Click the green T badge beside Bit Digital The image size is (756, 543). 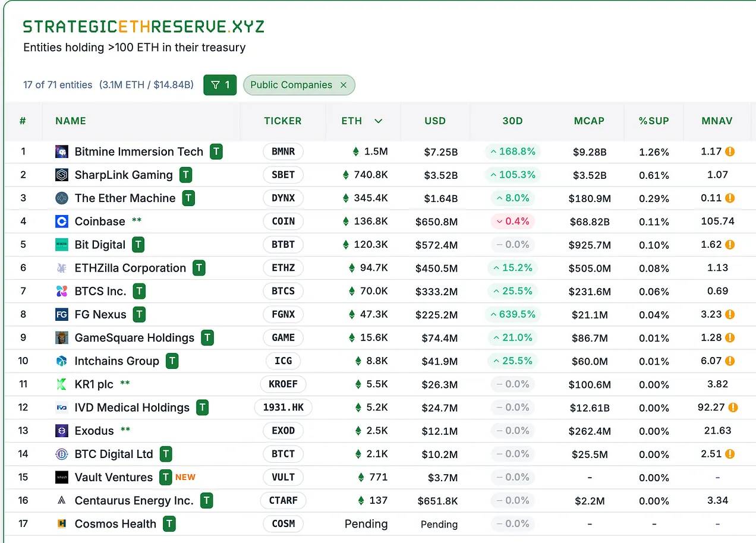click(x=138, y=245)
